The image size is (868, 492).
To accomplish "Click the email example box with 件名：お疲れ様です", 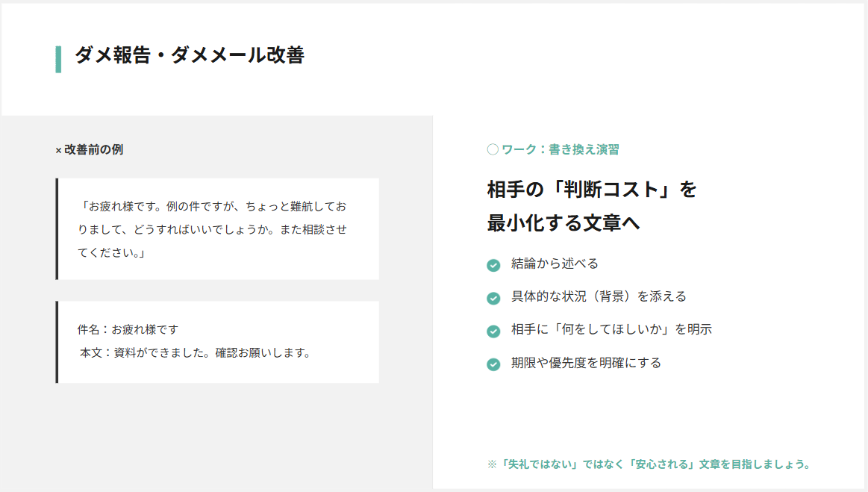I will 217,342.
